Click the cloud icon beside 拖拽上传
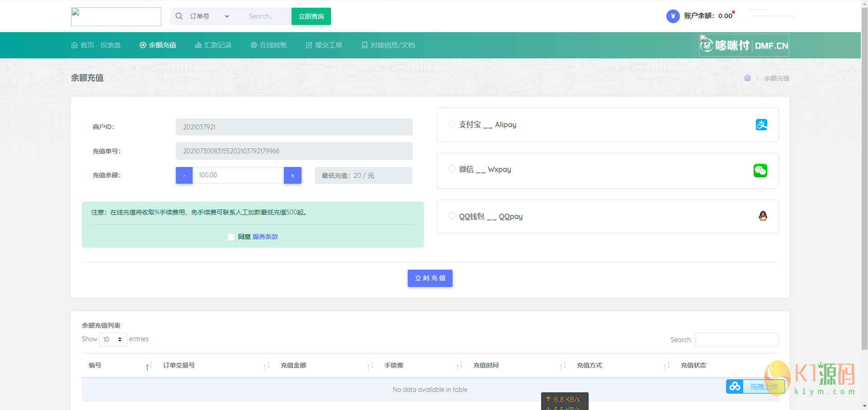 [735, 386]
